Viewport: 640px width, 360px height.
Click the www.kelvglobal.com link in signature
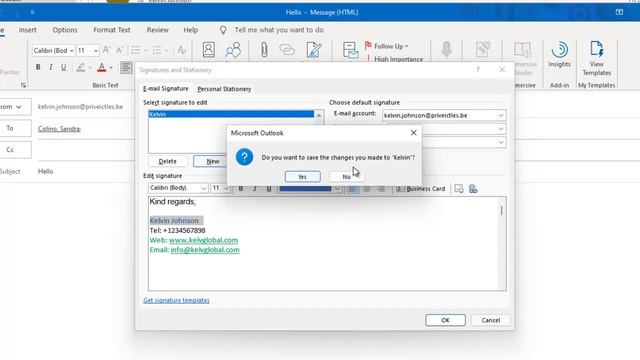203,240
